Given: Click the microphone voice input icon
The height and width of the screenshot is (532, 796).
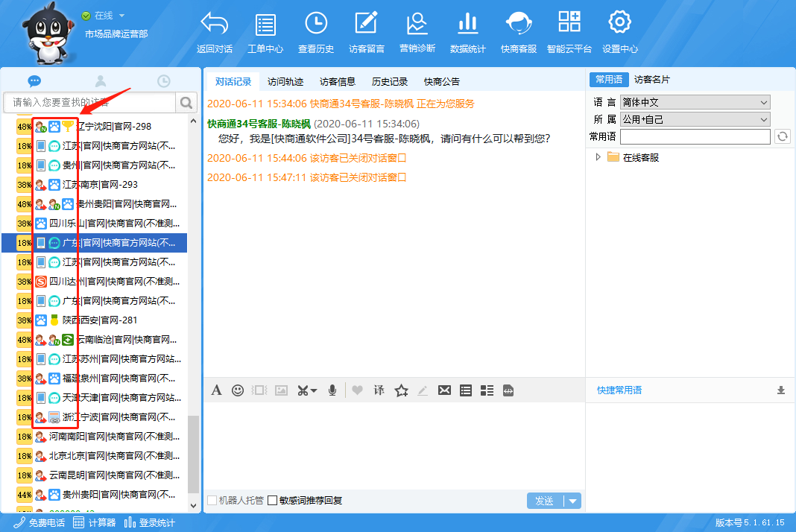Looking at the screenshot, I should [332, 390].
